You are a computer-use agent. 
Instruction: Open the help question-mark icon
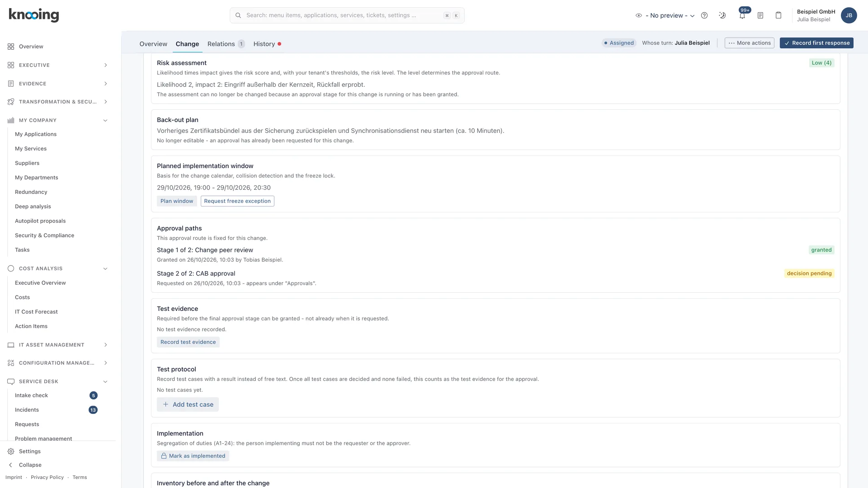(x=704, y=15)
